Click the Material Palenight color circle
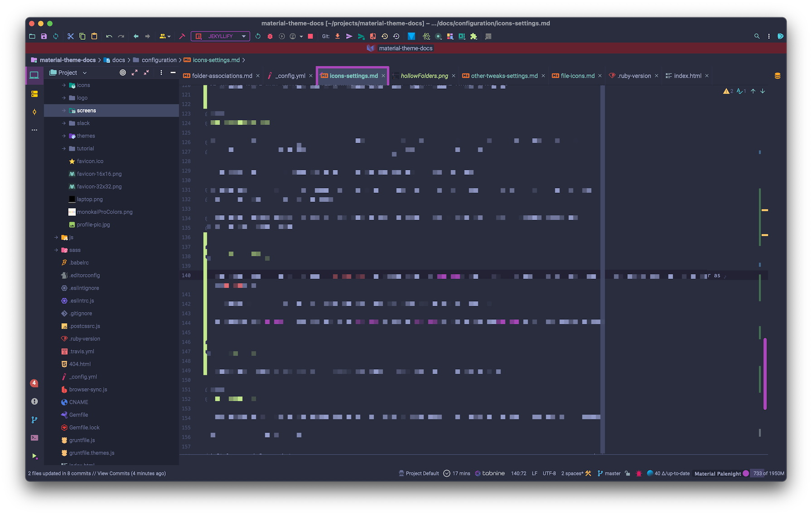 pos(746,473)
